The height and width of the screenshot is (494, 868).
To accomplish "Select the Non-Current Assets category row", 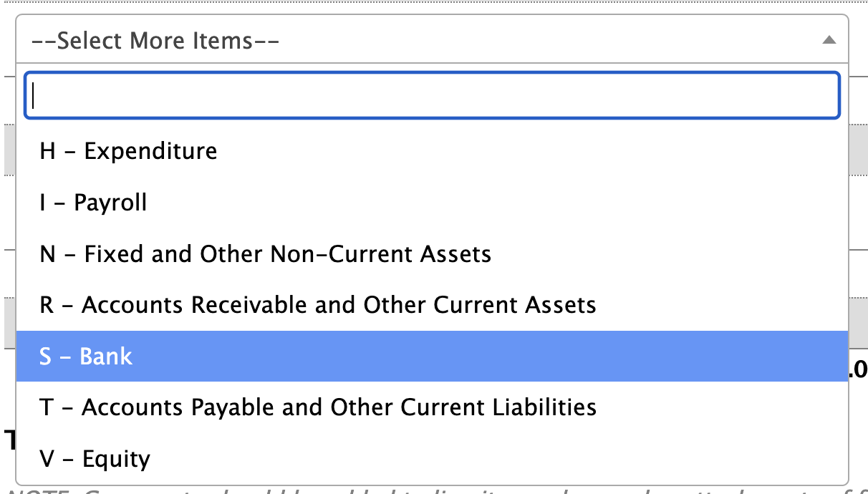I will (x=432, y=254).
